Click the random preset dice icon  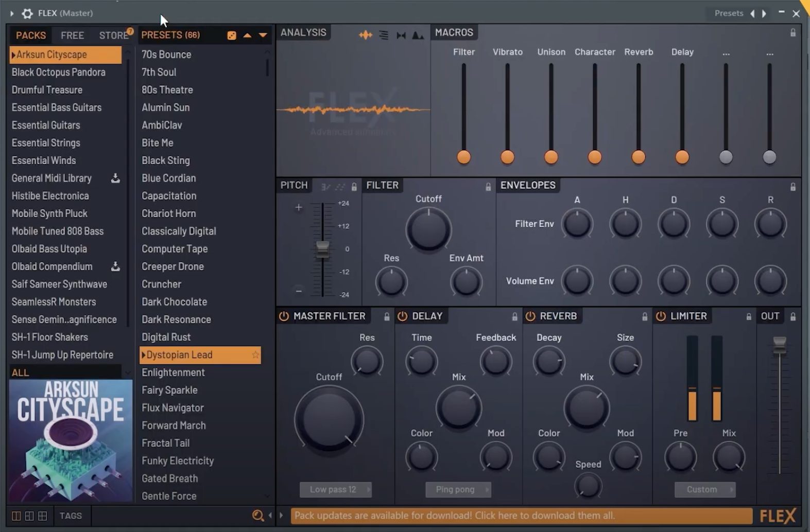point(232,36)
